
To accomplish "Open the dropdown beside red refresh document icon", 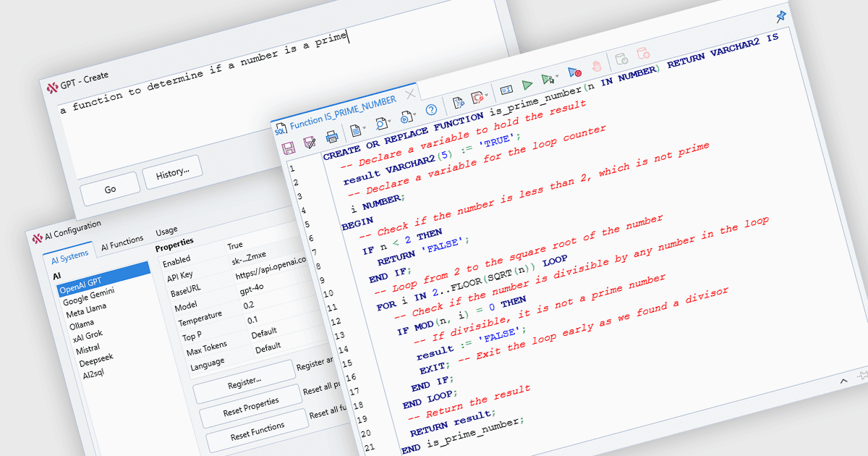I will [x=487, y=95].
